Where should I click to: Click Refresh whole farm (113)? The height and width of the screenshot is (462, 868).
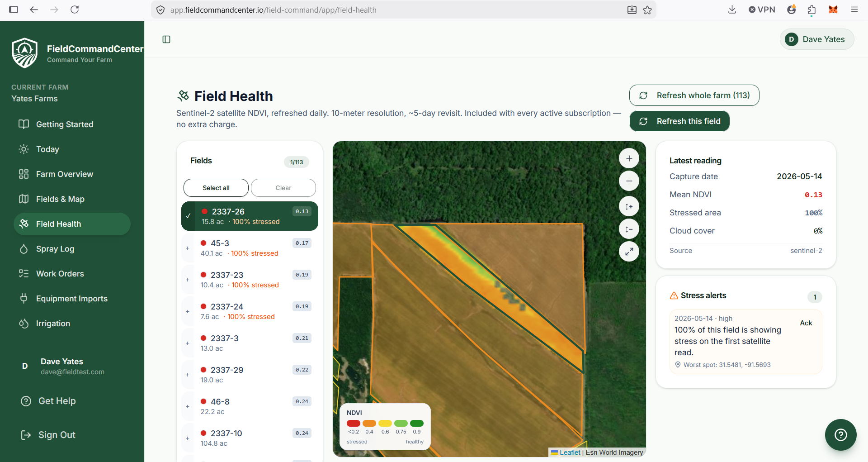[x=694, y=95]
